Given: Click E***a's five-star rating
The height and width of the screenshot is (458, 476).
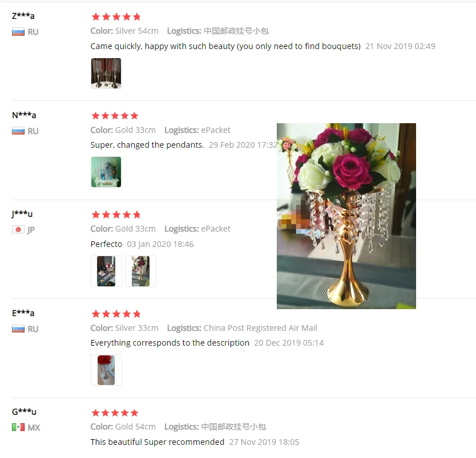Looking at the screenshot, I should click(116, 314).
